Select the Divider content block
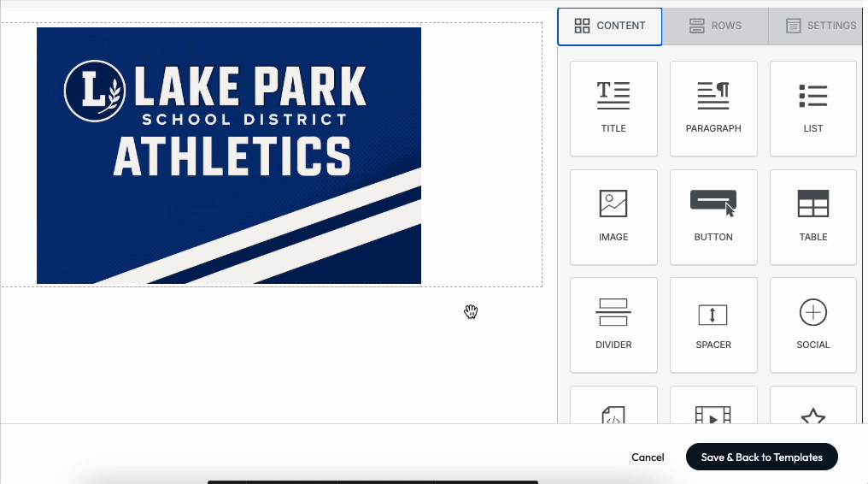The height and width of the screenshot is (484, 868). point(613,324)
